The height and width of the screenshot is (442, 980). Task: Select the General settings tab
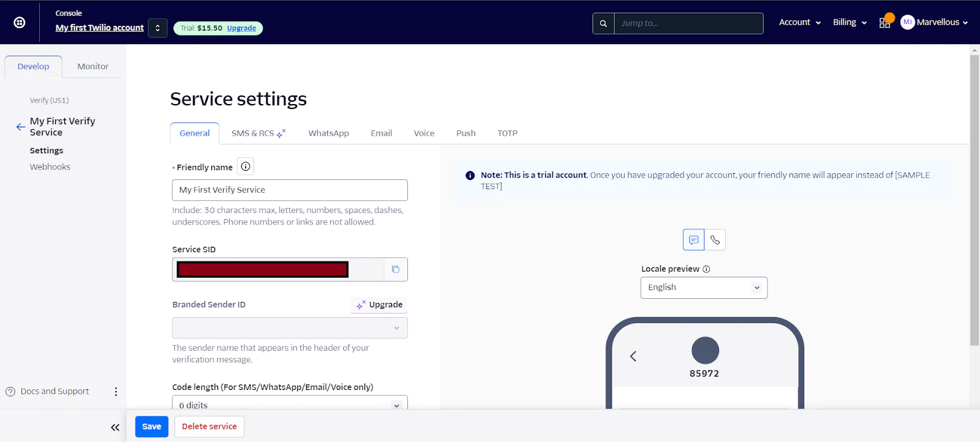(195, 133)
